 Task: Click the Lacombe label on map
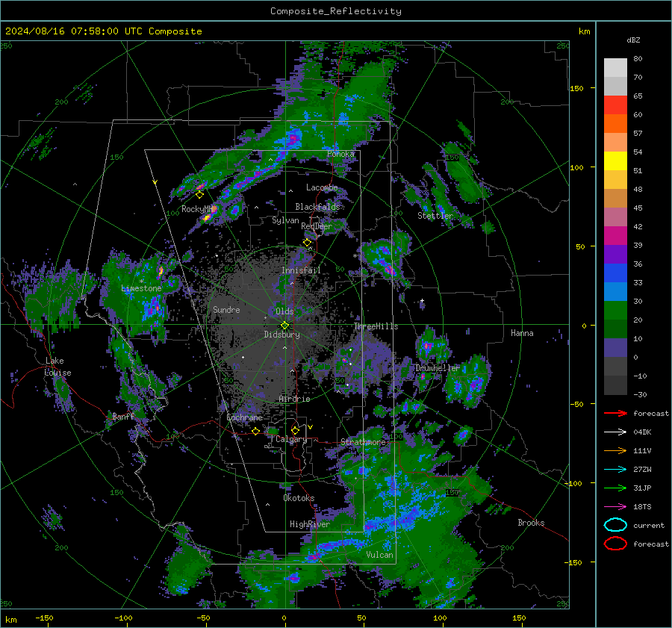[322, 187]
